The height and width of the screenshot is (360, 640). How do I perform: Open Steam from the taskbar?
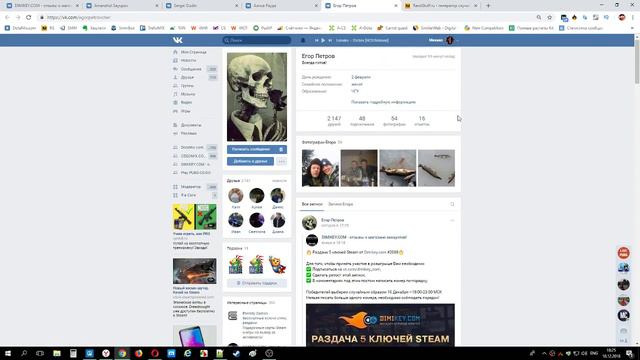(236, 353)
